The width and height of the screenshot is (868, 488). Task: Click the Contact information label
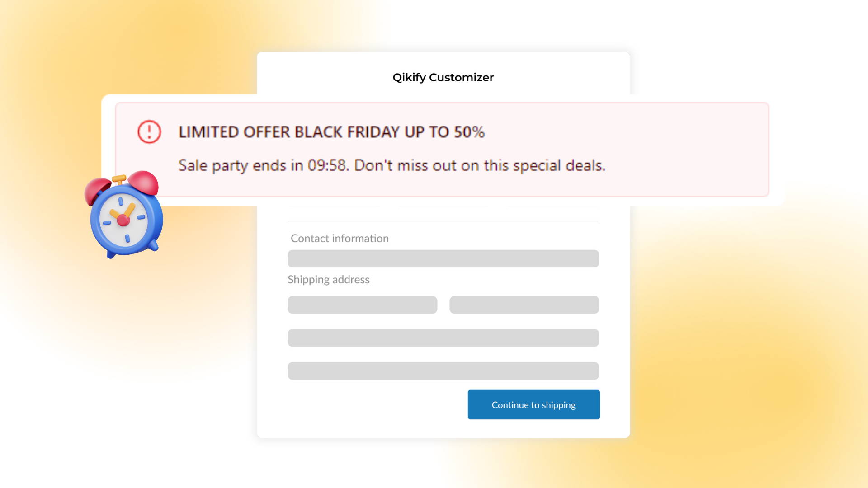tap(340, 238)
